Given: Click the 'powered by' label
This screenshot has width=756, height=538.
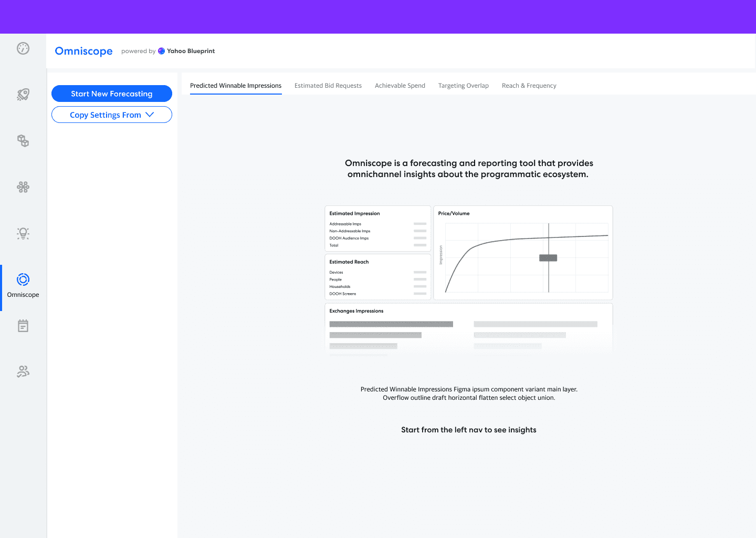Looking at the screenshot, I should tap(139, 51).
